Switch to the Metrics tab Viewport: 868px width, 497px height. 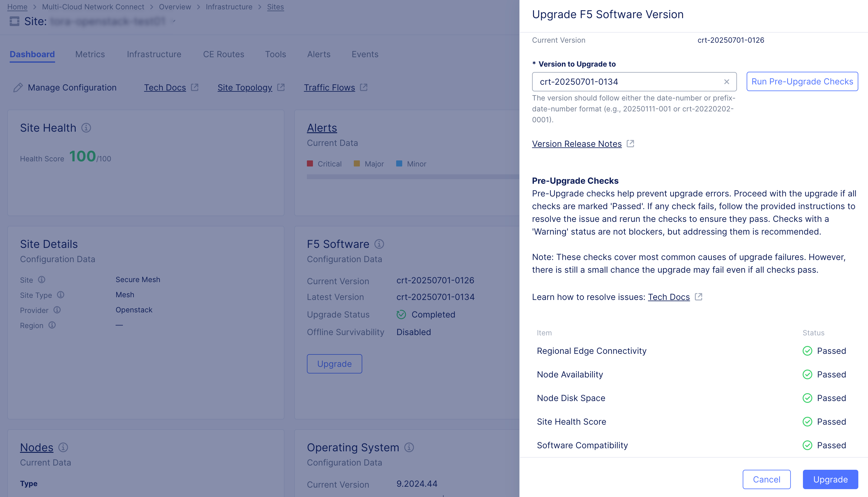pos(90,54)
